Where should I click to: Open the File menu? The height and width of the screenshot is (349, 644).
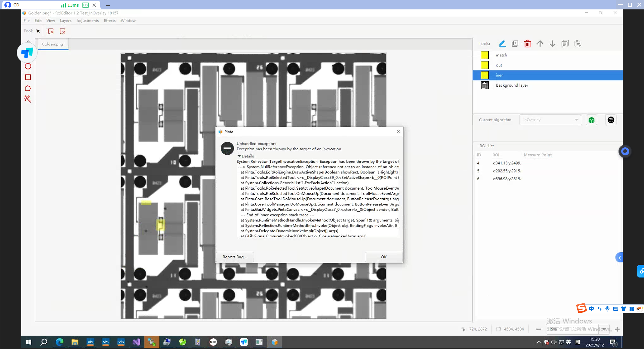(x=26, y=20)
